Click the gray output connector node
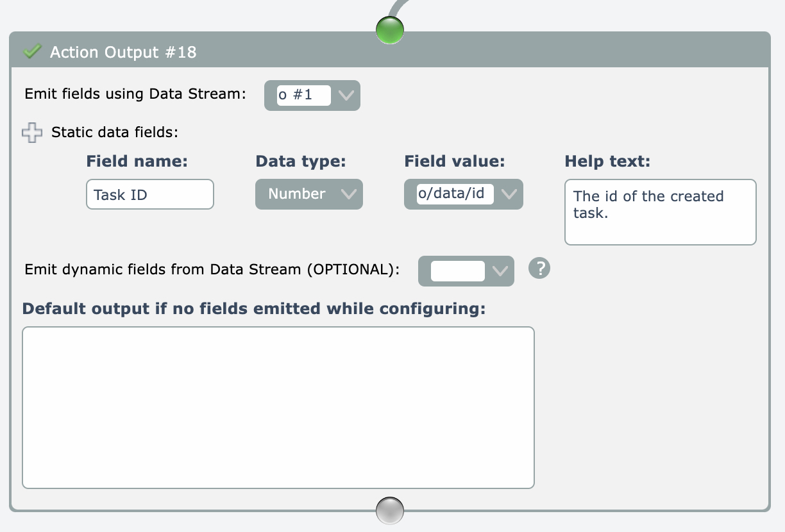Viewport: 785px width, 532px height. (390, 511)
